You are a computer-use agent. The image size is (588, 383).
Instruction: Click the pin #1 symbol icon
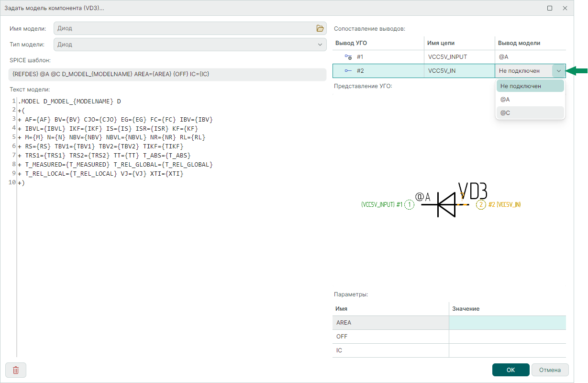tap(348, 57)
